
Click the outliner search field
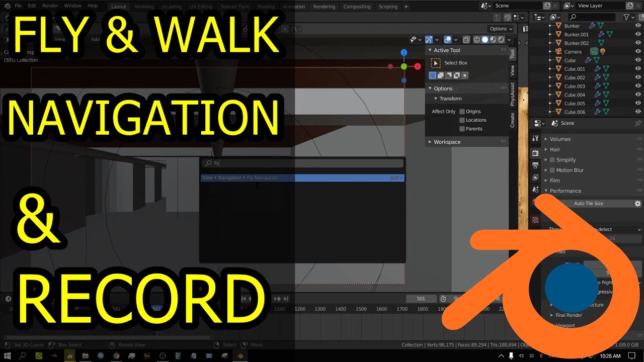click(x=591, y=17)
